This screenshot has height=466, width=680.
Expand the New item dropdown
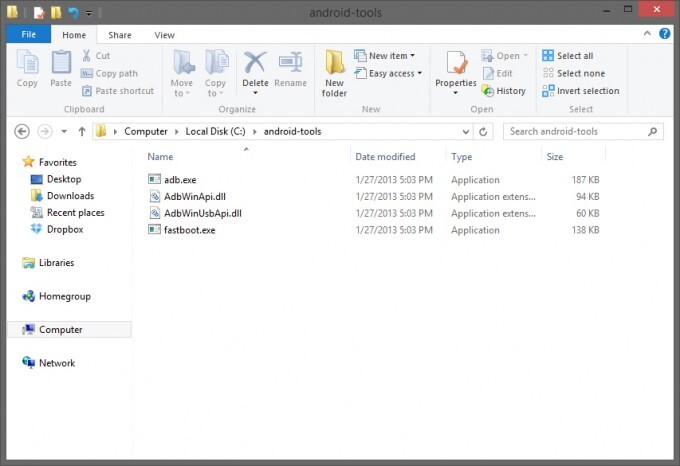[391, 56]
